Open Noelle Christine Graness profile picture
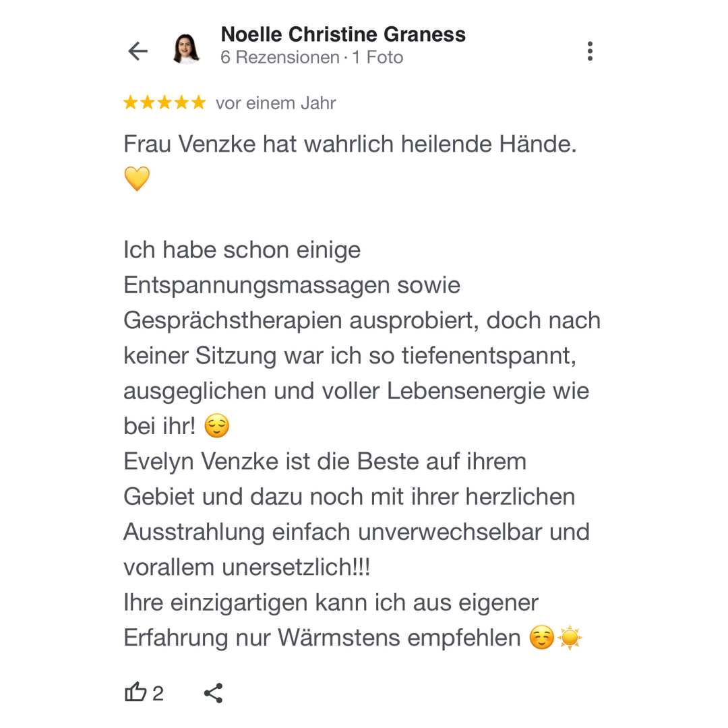The width and height of the screenshot is (728, 728). coord(187,50)
